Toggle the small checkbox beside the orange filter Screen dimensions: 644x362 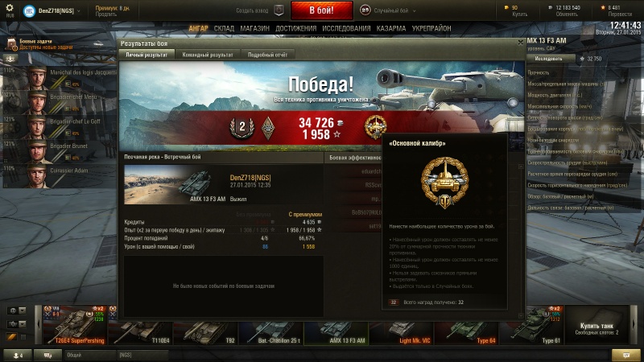(23, 337)
